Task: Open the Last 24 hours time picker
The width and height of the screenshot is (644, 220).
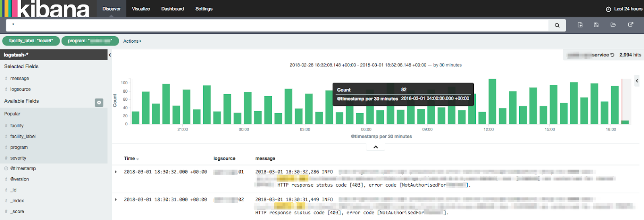Action: pyautogui.click(x=624, y=9)
